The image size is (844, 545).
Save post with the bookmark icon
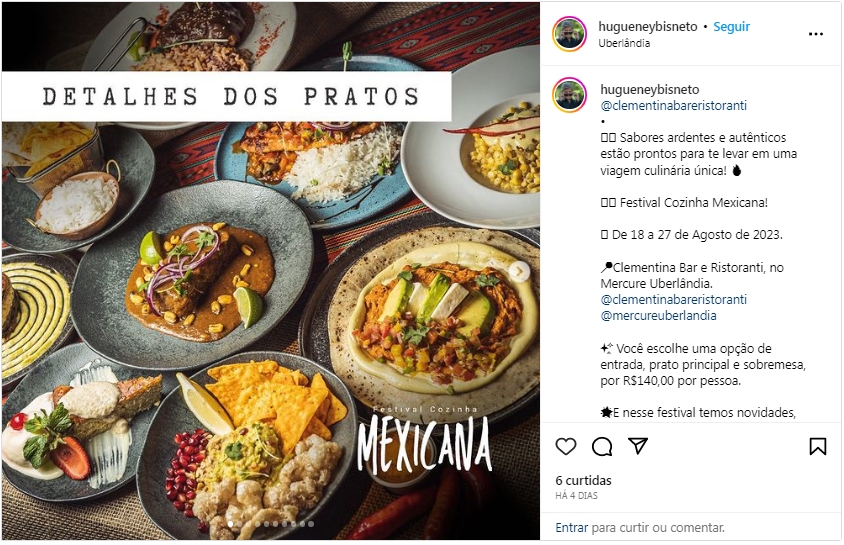coord(818,447)
